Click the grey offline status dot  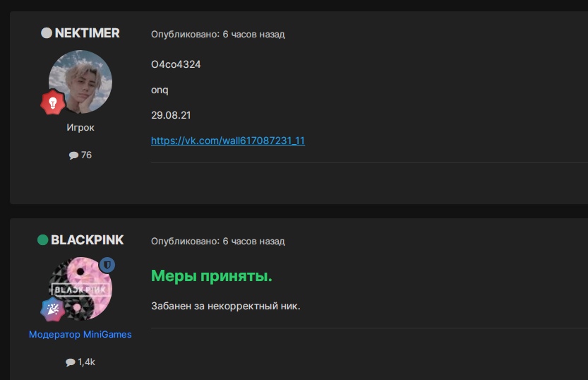pos(47,33)
